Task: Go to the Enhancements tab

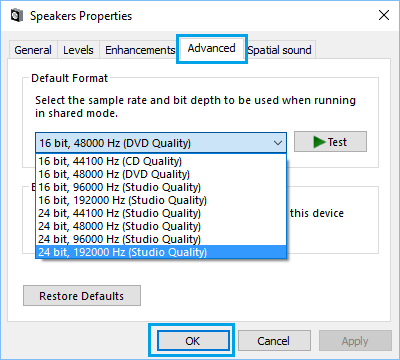Action: 140,50
